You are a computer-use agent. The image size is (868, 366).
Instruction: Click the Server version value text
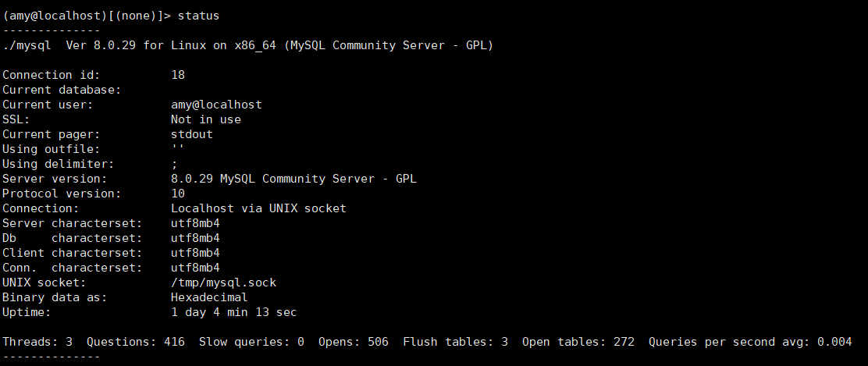coord(293,179)
